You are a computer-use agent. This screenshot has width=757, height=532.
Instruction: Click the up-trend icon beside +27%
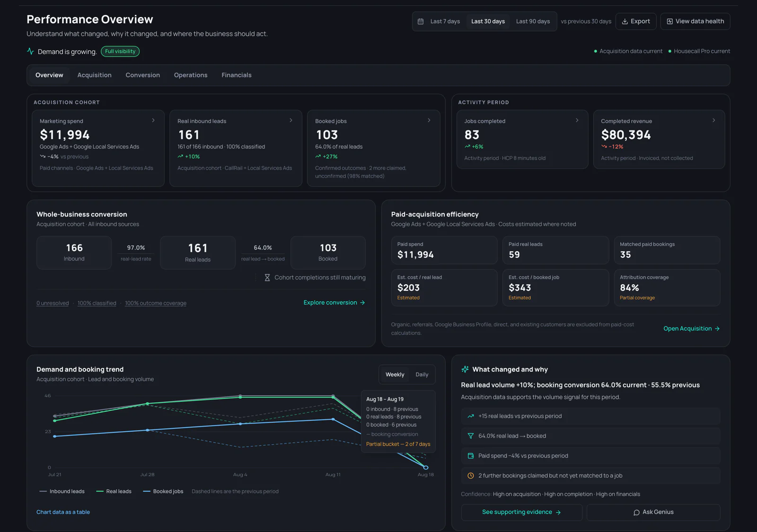pos(318,157)
